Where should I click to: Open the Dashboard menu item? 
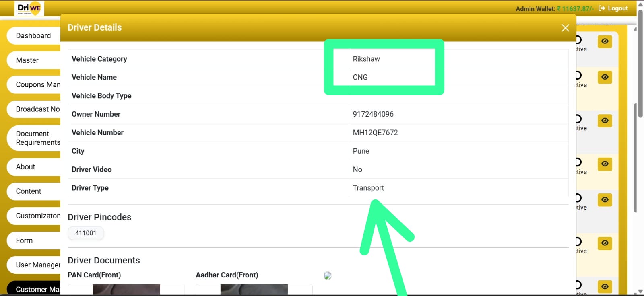coord(33,36)
